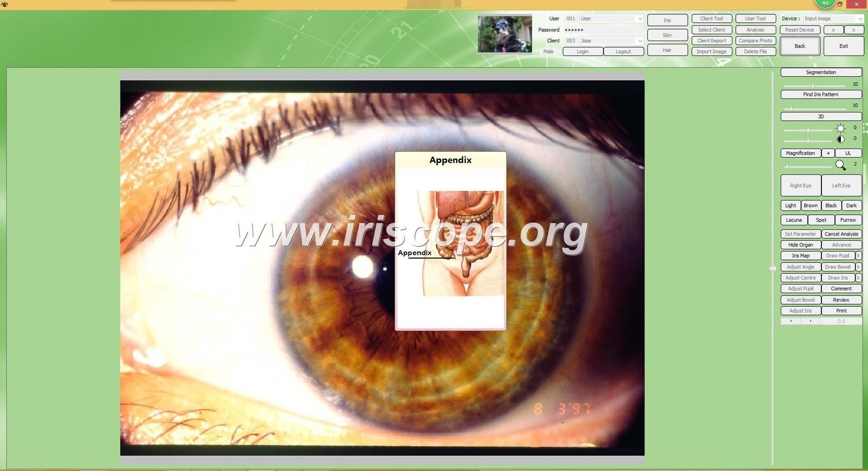Click the brightness sun icon
Screen dimensions: 868x471
[840, 128]
